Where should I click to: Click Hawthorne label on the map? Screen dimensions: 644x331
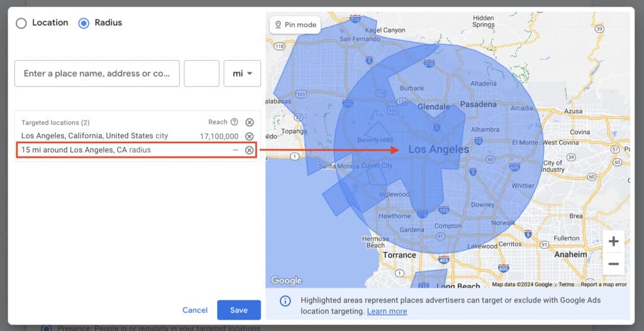(x=394, y=215)
